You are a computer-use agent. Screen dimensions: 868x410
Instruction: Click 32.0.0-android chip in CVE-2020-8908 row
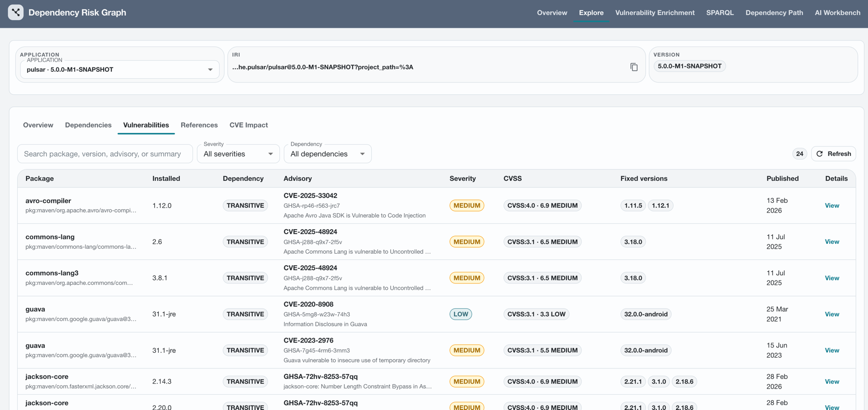click(x=646, y=314)
